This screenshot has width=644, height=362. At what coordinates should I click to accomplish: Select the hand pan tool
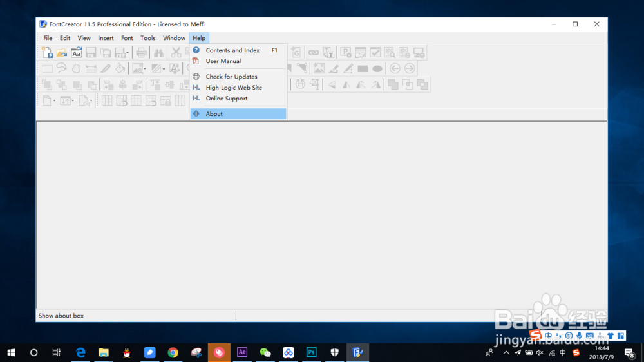tap(77, 69)
